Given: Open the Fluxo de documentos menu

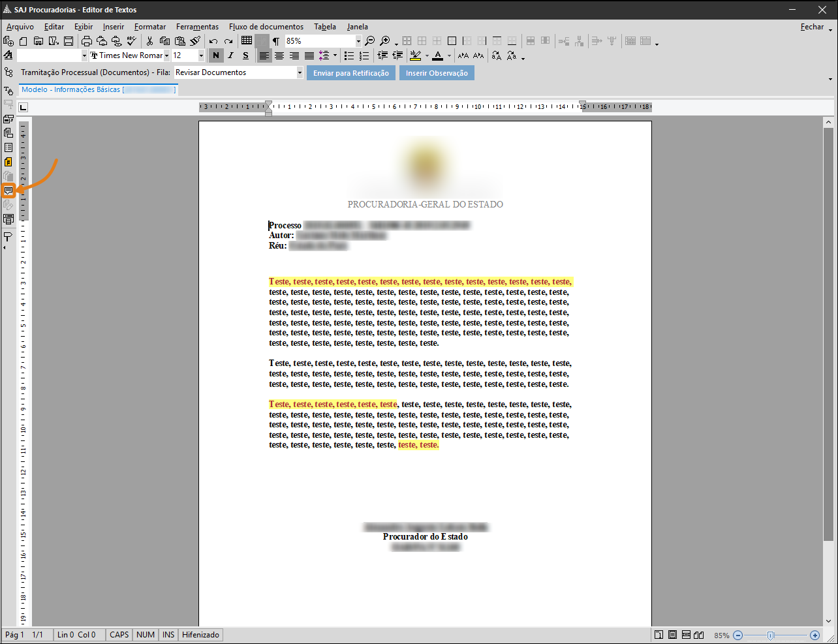Looking at the screenshot, I should coord(266,27).
